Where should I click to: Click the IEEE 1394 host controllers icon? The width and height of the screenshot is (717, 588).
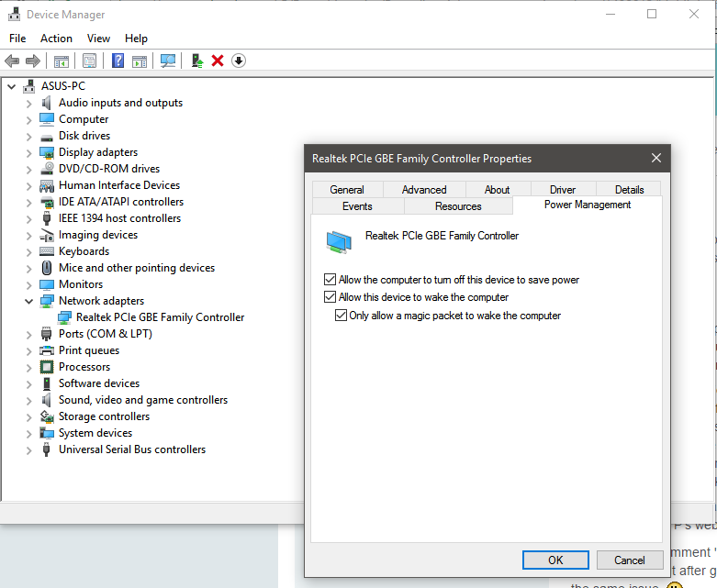click(x=46, y=218)
